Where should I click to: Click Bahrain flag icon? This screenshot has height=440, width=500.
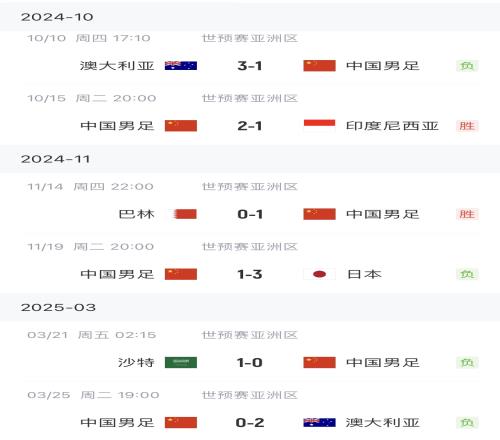[185, 214]
